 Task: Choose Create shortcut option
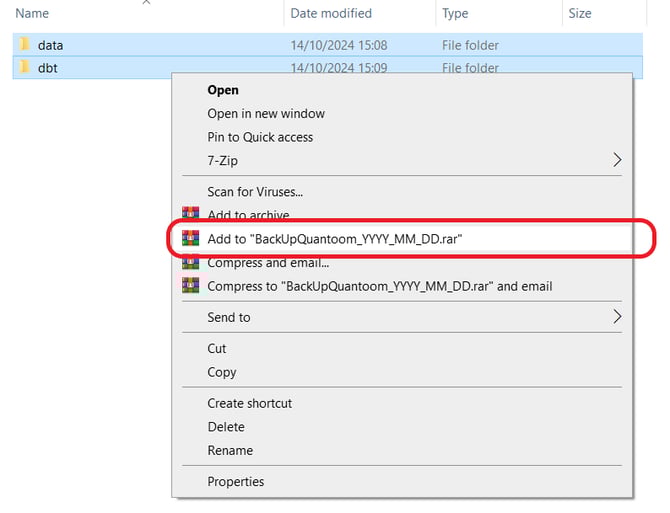coord(250,403)
